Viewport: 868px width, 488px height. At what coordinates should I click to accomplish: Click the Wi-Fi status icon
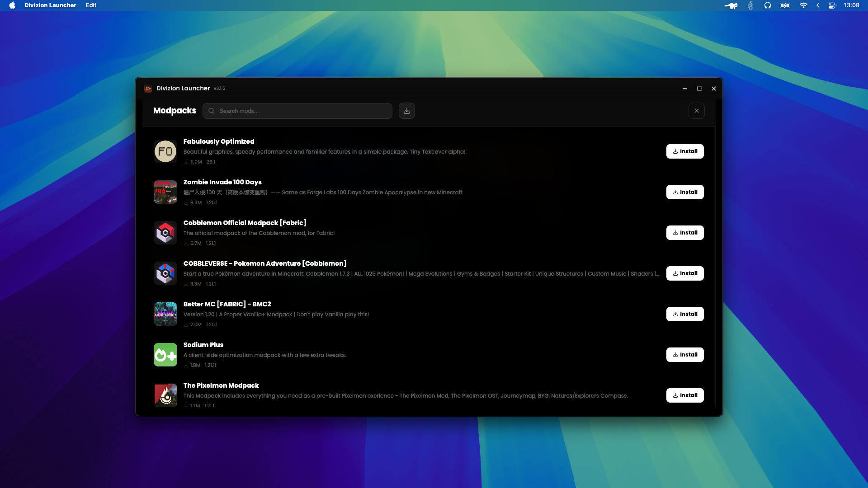[x=803, y=5]
